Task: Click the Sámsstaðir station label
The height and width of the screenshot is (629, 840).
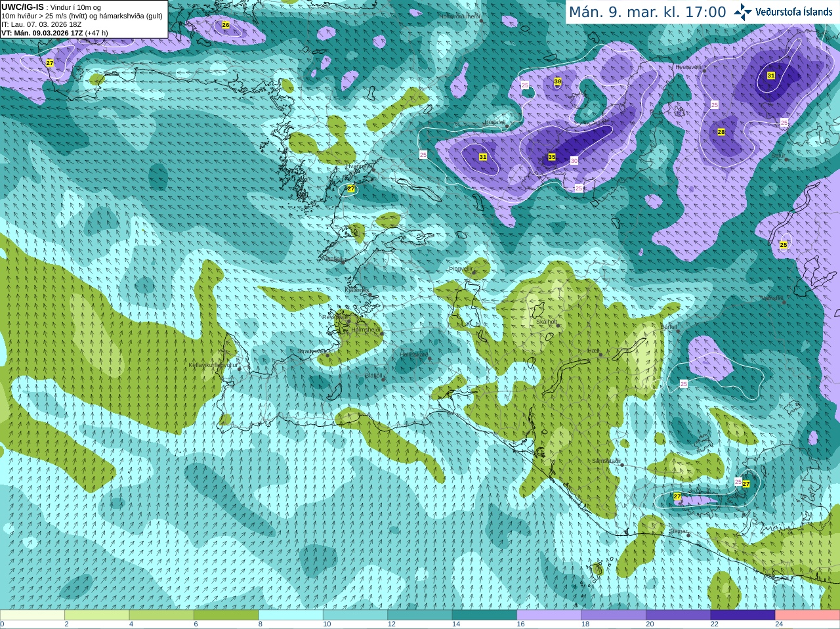Action: click(606, 461)
